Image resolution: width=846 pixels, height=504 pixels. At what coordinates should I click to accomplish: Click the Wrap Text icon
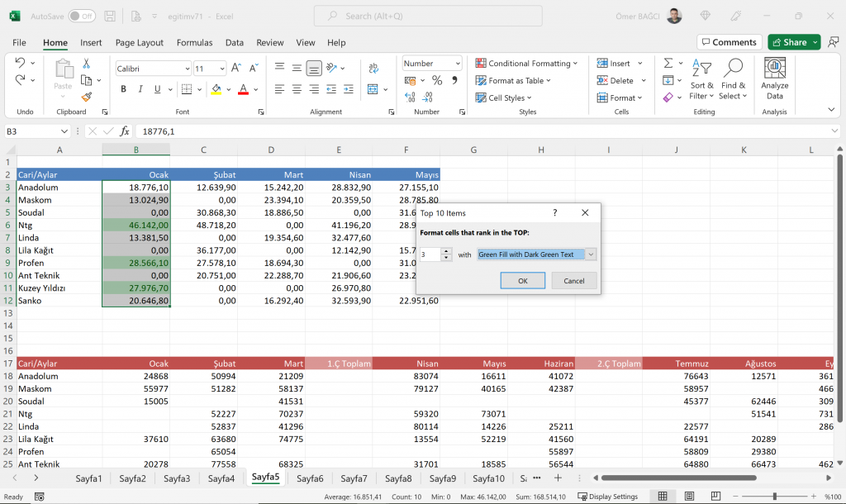tap(373, 68)
